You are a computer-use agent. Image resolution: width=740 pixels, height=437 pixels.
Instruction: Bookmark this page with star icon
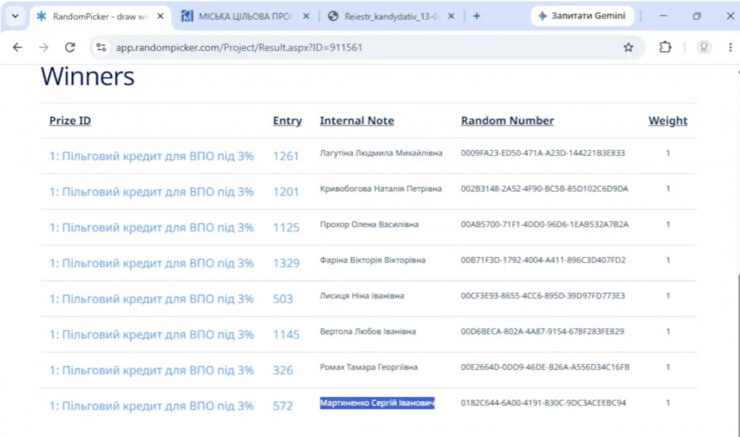coord(628,47)
